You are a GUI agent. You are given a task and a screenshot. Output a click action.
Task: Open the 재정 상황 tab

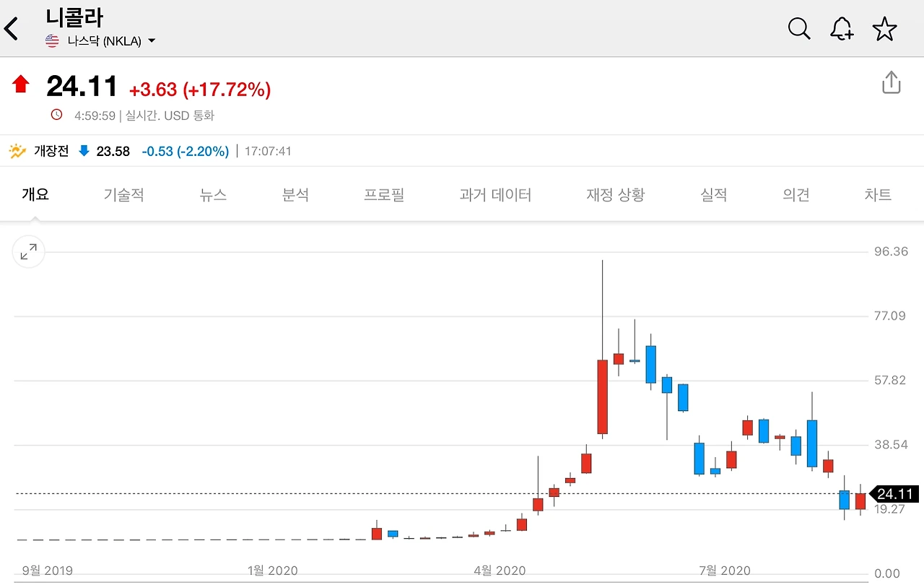click(616, 194)
